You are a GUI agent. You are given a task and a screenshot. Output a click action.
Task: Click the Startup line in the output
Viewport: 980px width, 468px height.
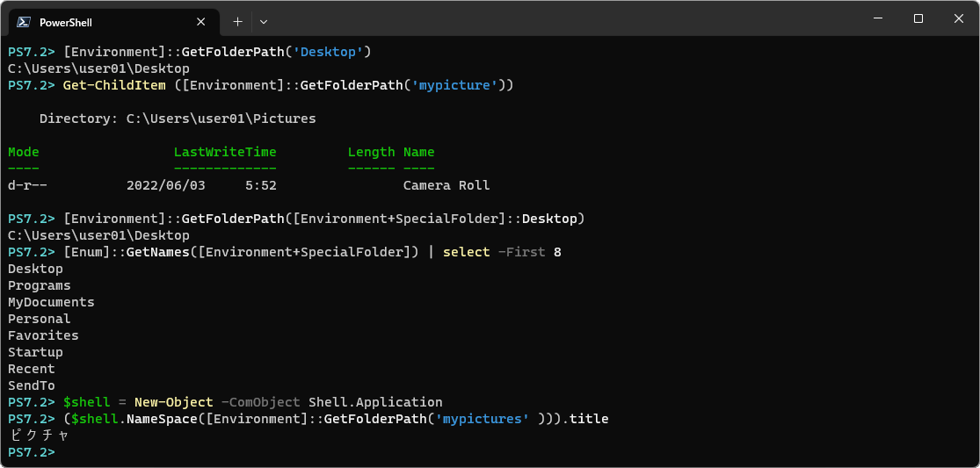pyautogui.click(x=35, y=352)
